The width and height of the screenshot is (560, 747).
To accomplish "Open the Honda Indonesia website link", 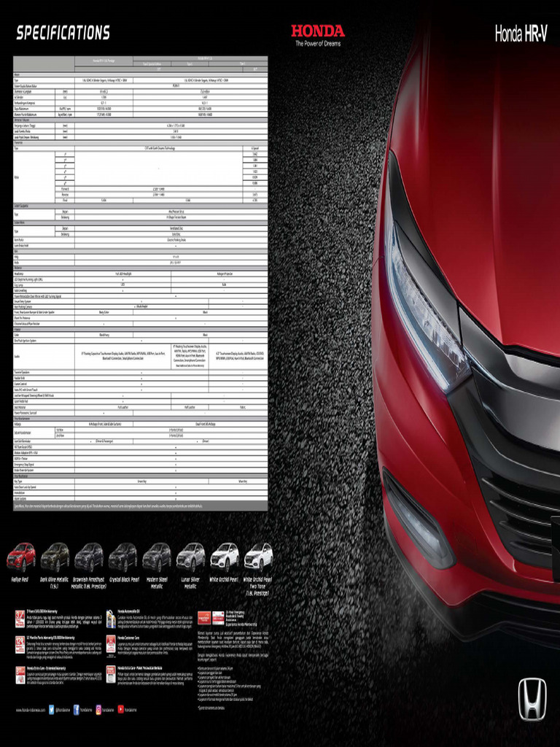I will click(x=31, y=710).
